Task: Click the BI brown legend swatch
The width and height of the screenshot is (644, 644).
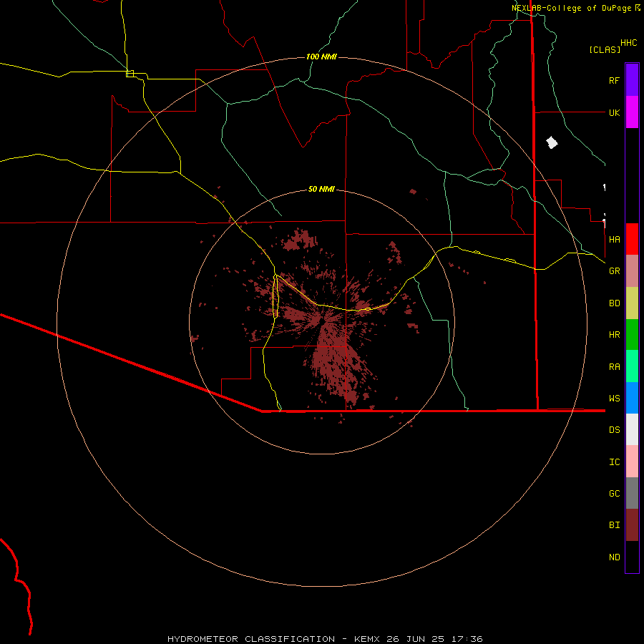Action: 632,525
